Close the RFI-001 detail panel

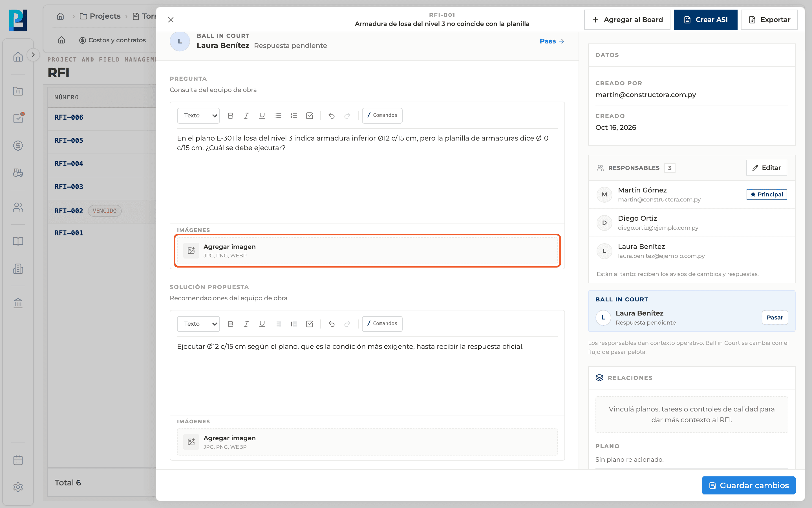(171, 20)
